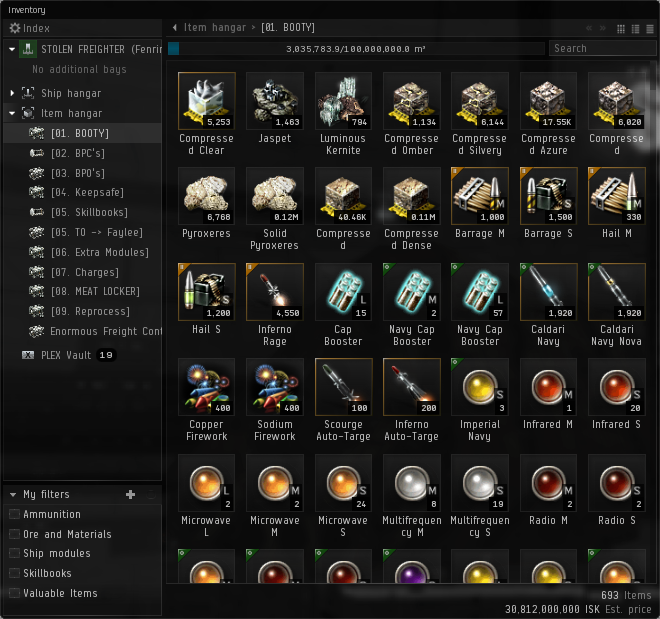Open the [04. Keepsafe] container
The height and width of the screenshot is (619, 660).
tap(82, 192)
